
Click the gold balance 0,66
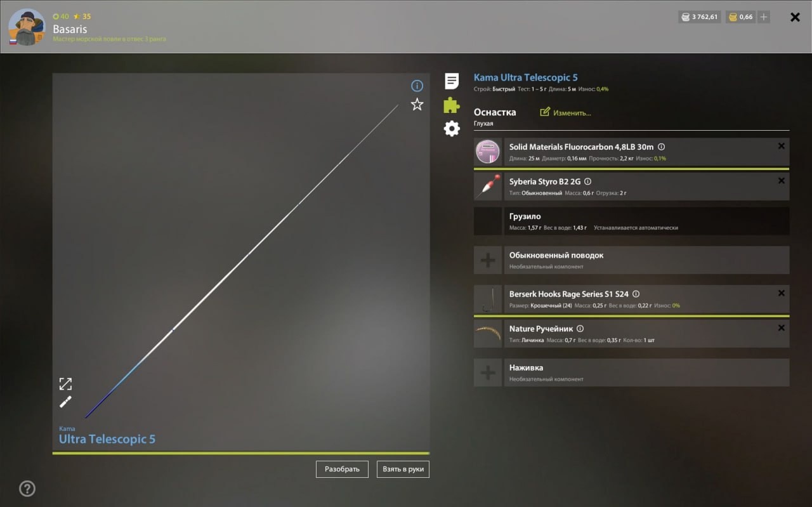click(x=740, y=17)
